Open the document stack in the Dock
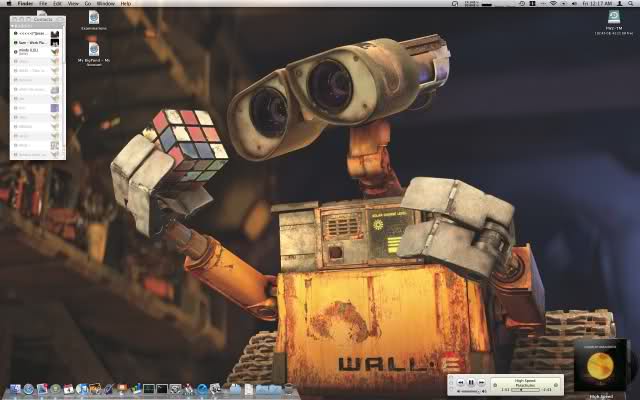 point(249,389)
